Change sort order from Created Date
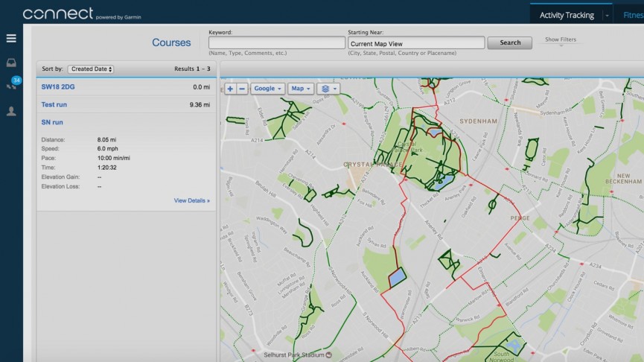Viewport: 644px width, 362px height. (90, 69)
